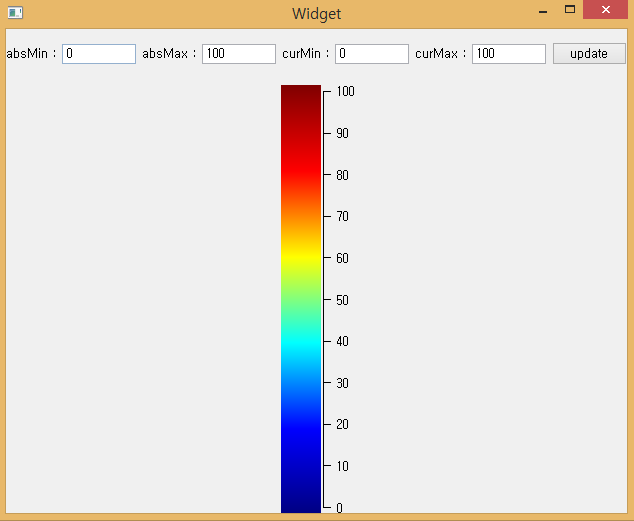Focus the curMax input field

(x=509, y=54)
